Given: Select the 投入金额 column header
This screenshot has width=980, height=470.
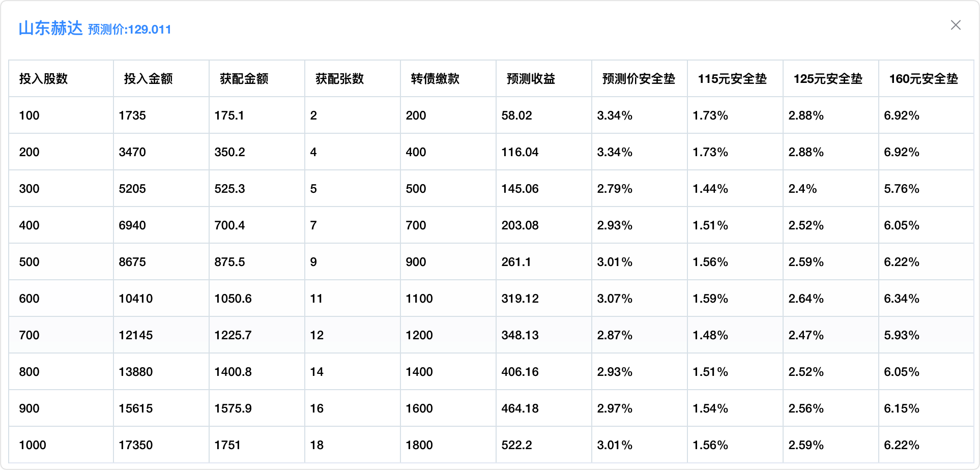Looking at the screenshot, I should tap(148, 79).
